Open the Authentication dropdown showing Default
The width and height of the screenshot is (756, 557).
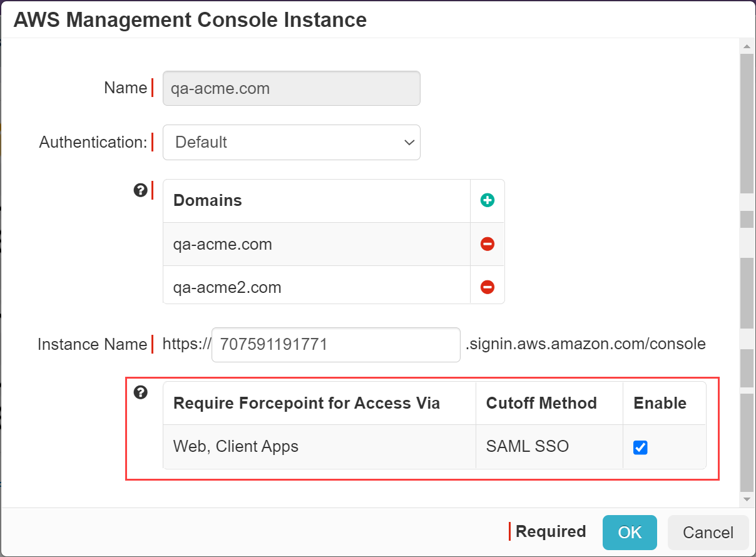[291, 143]
